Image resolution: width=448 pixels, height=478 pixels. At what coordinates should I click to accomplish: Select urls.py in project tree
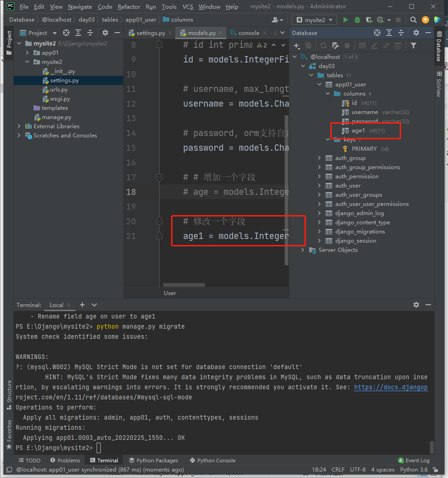click(59, 90)
